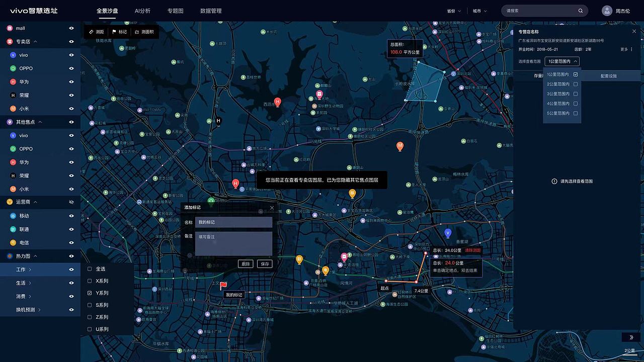Uncheck the 1公里范围内 checkbox

point(576,74)
